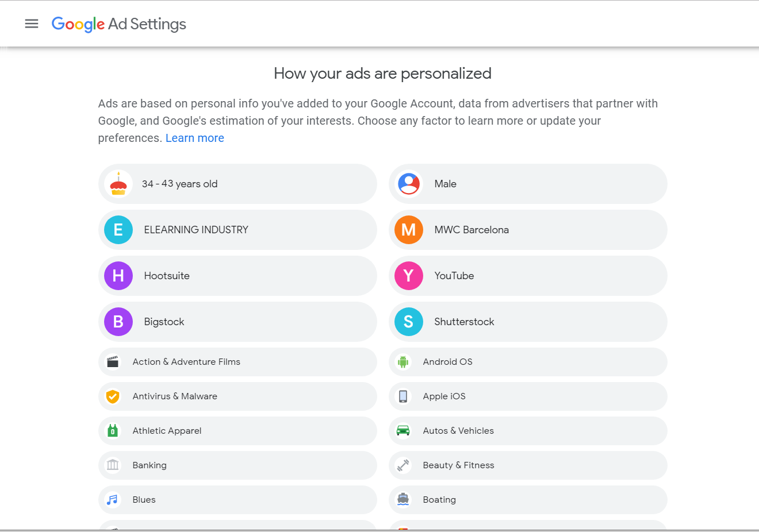Viewport: 759px width, 532px height.
Task: Click the birthday cake age icon
Action: coord(118,184)
